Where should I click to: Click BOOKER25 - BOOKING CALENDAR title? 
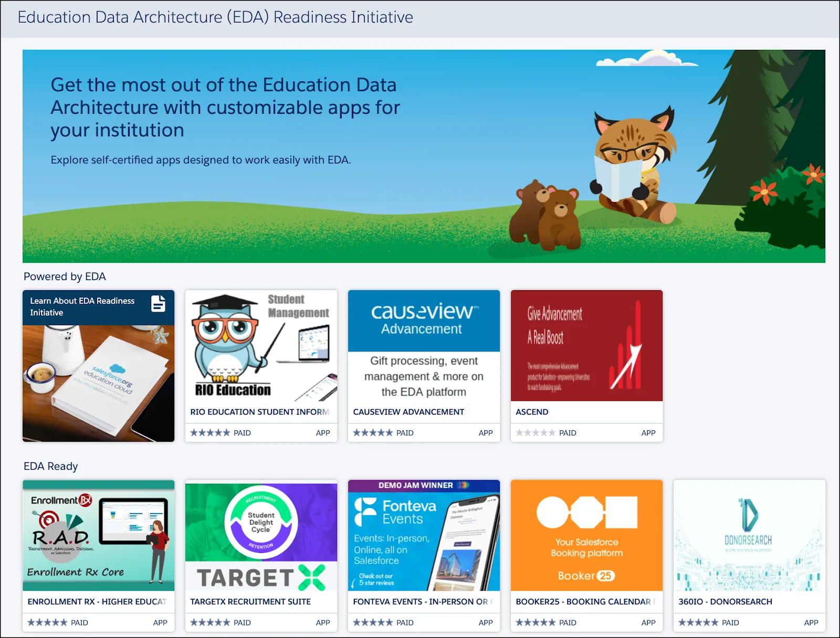[x=585, y=602]
